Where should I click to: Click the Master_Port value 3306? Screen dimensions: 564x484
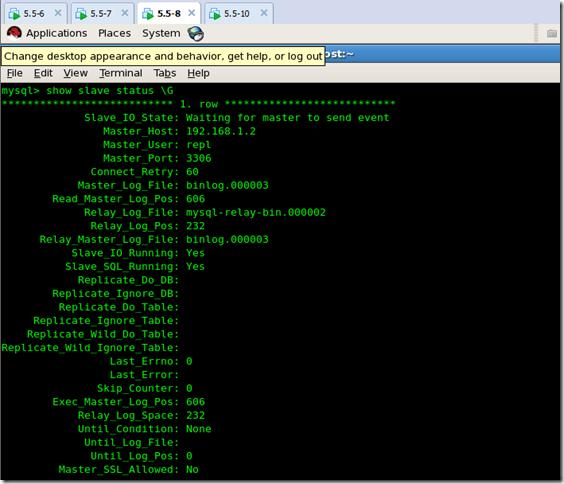coord(199,158)
